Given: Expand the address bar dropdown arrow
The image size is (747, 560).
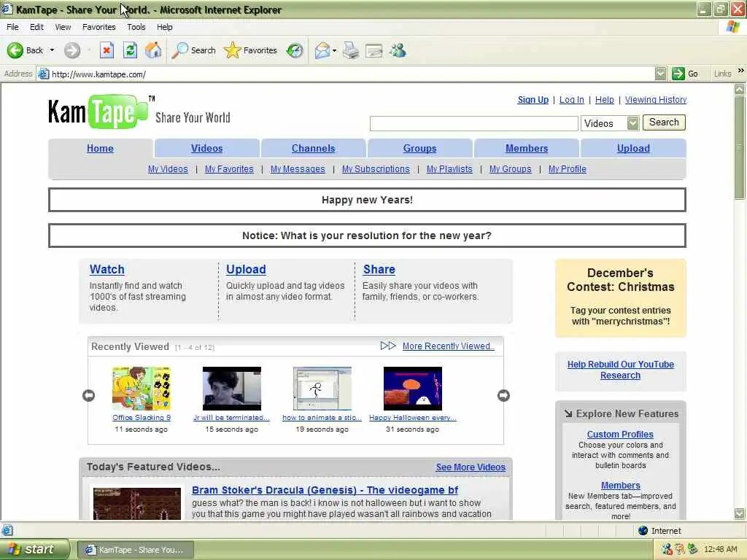Looking at the screenshot, I should click(660, 74).
